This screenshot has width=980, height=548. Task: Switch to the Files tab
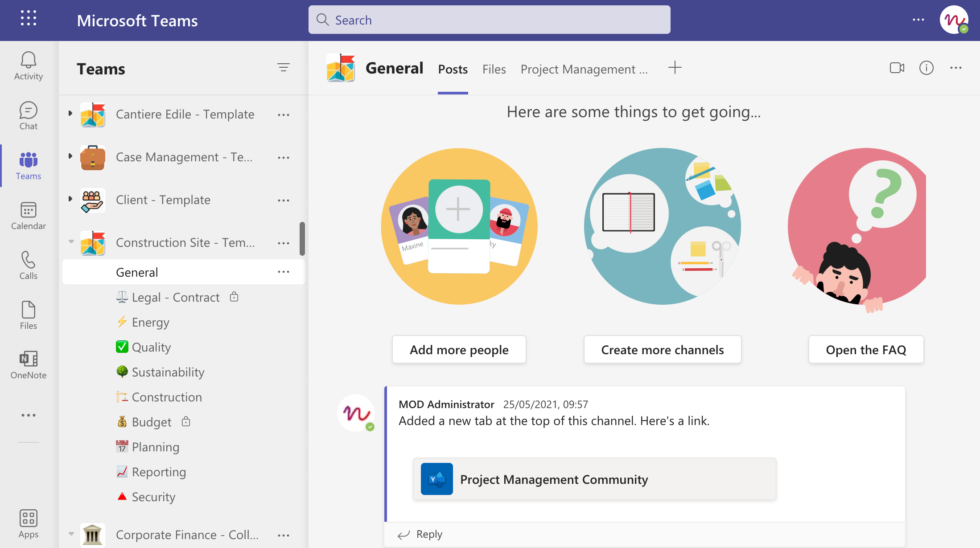[x=494, y=69]
